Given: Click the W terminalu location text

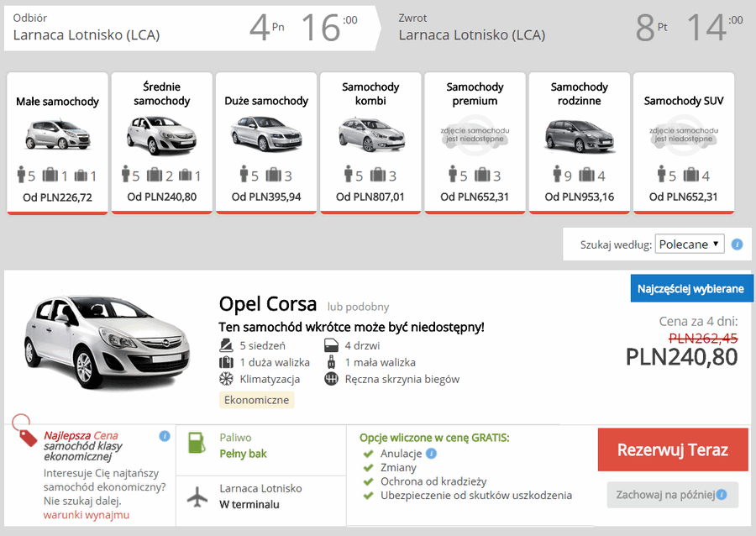Looking at the screenshot, I should 249,505.
